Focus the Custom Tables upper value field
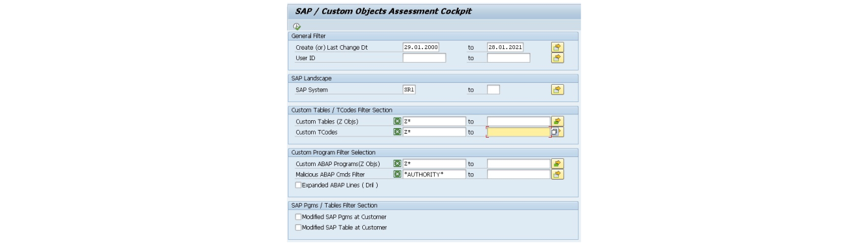The width and height of the screenshot is (868, 245). pos(519,122)
